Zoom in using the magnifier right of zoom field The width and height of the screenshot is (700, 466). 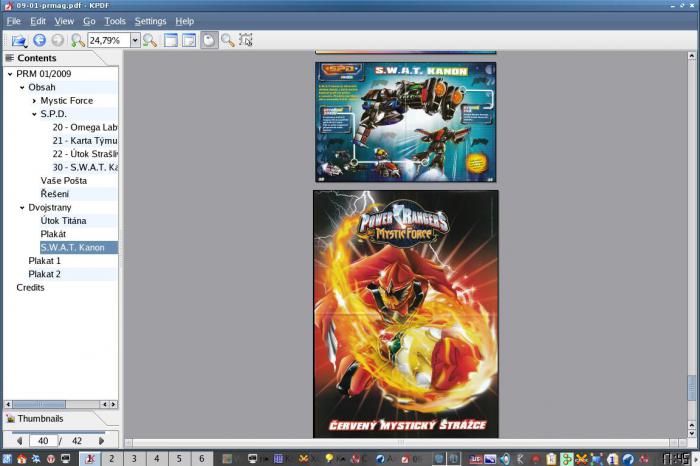pyautogui.click(x=150, y=40)
